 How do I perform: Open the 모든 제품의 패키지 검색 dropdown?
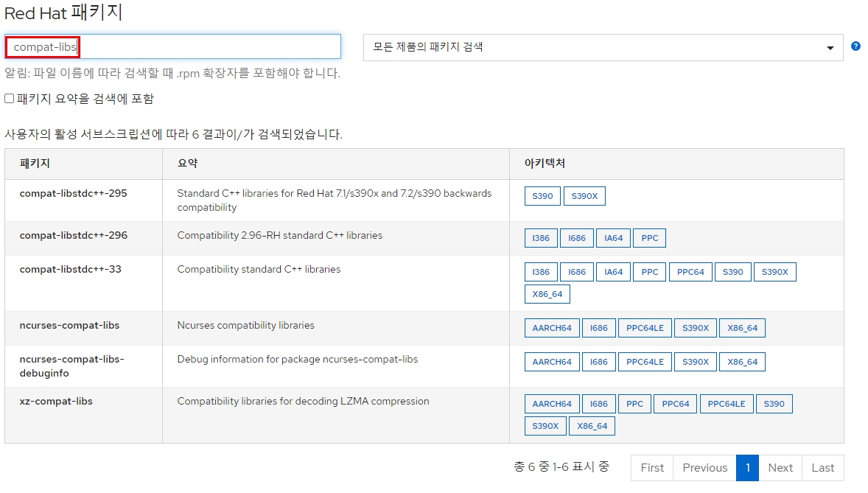click(603, 48)
